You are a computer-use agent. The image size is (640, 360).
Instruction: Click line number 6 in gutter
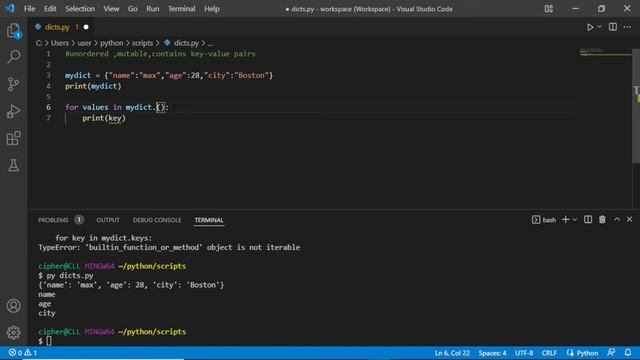pyautogui.click(x=48, y=107)
